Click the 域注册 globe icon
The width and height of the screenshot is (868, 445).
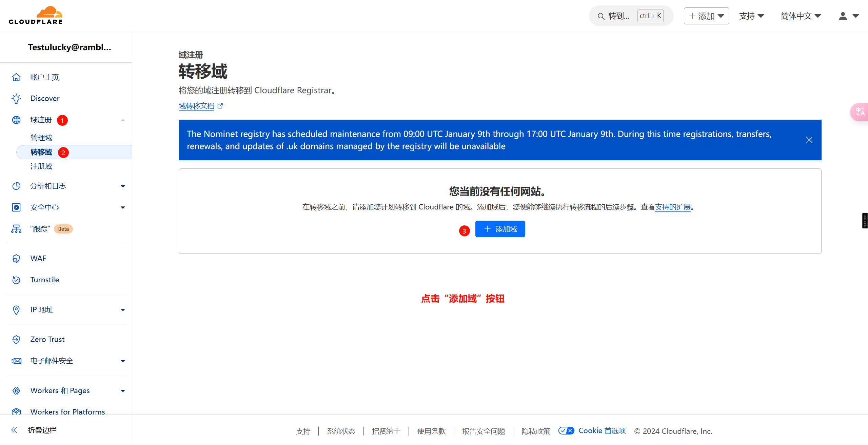click(16, 120)
